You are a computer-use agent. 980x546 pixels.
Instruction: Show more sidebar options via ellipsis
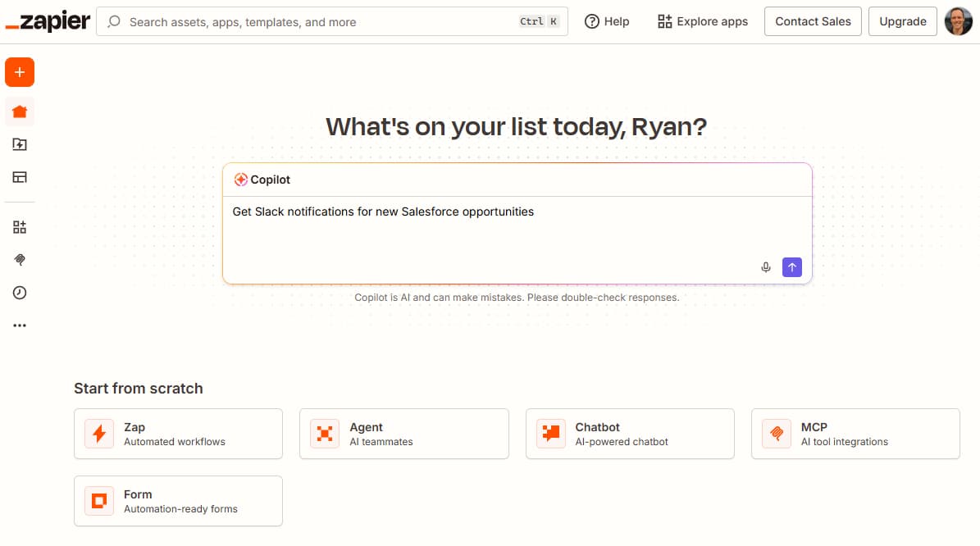point(20,325)
